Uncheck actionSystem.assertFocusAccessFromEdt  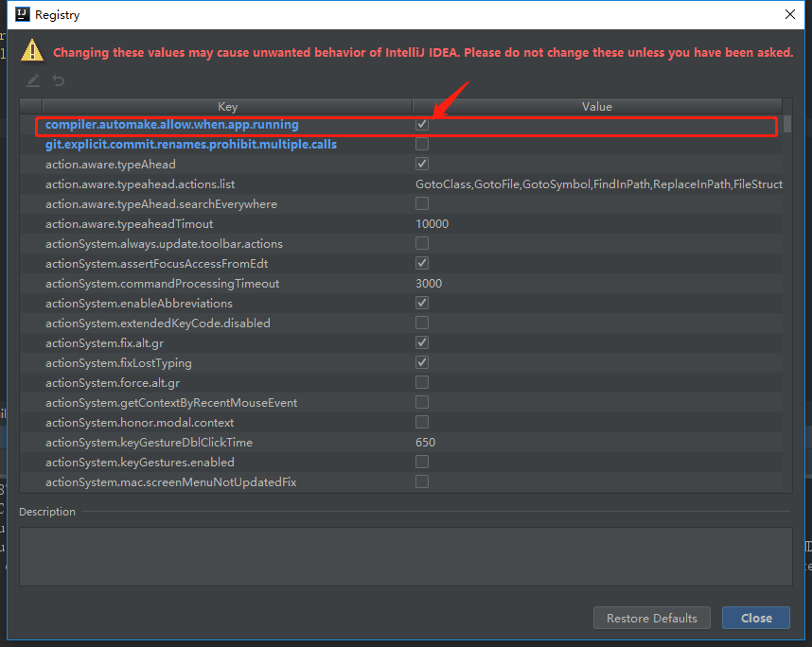tap(421, 263)
